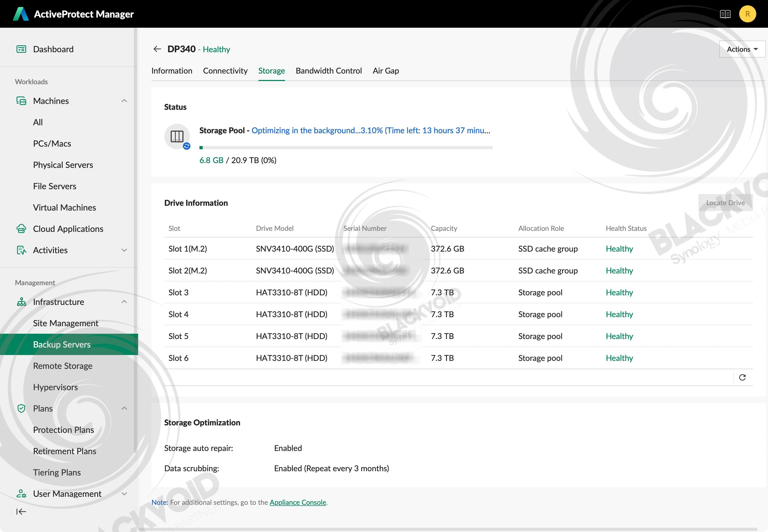The width and height of the screenshot is (768, 532).
Task: Select the Slot 3 drive row
Action: pos(458,293)
